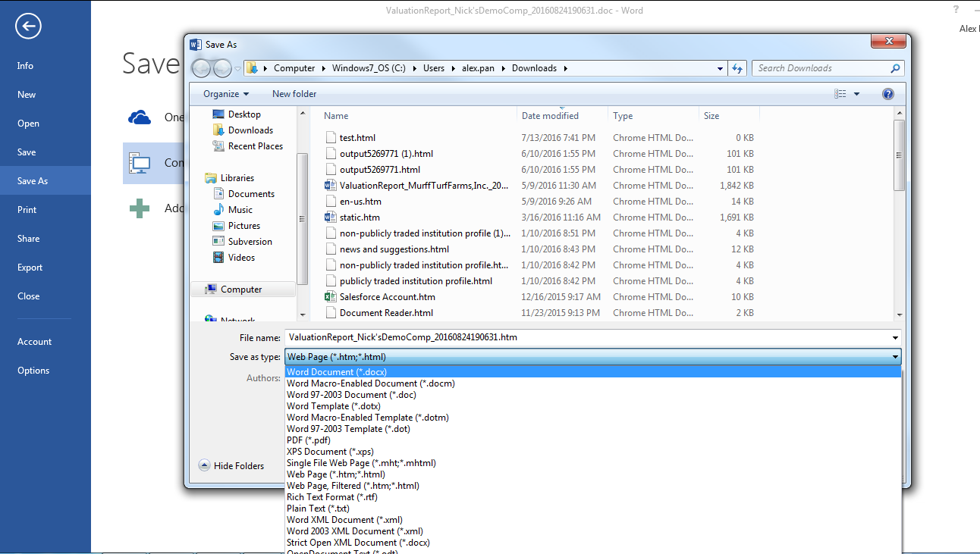Screen dimensions: 980x554
Task: Choose Plain Text (*.txt) type
Action: 593,509
